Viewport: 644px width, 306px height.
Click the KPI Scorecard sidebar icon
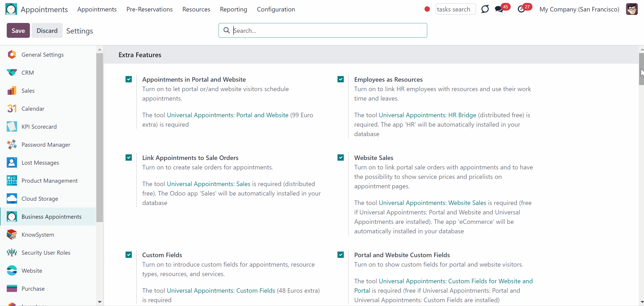pos(12,127)
